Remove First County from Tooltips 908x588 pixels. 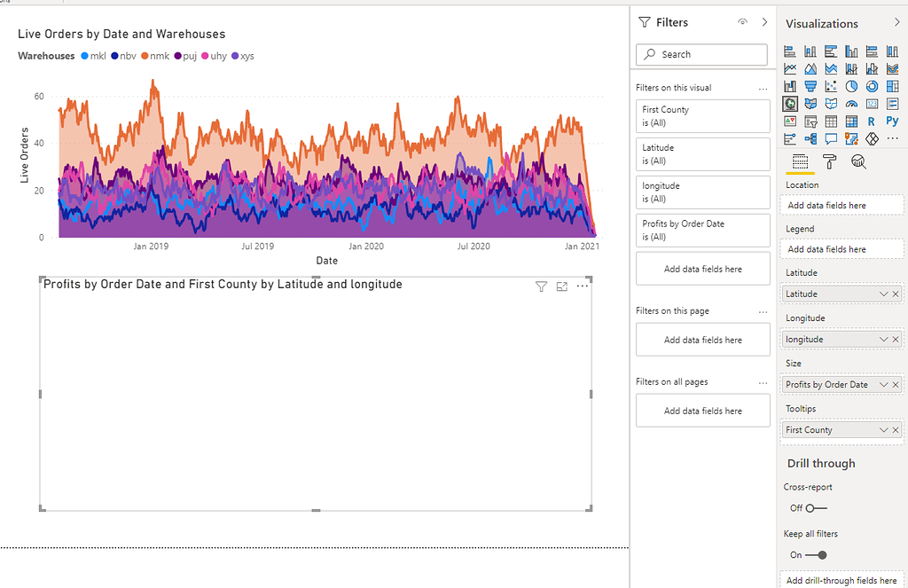tap(897, 429)
